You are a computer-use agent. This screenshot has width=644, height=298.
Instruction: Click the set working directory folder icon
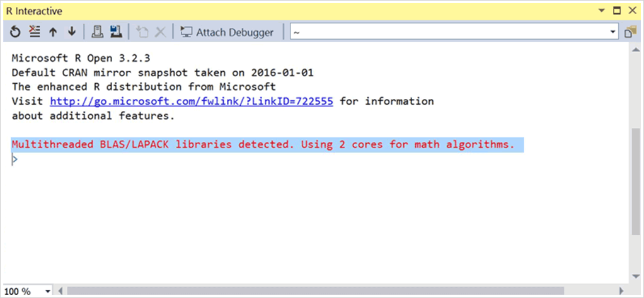coord(630,32)
